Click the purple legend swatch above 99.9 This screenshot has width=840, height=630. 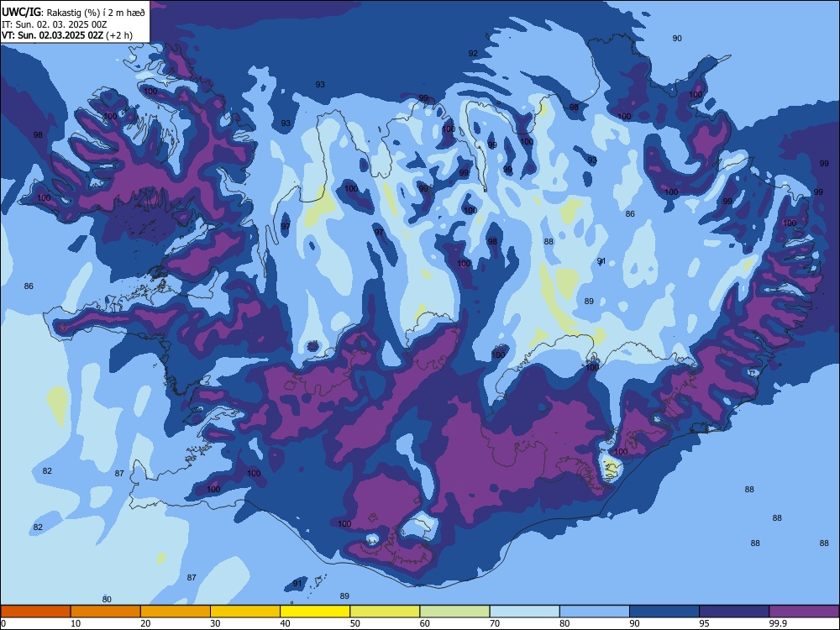[x=804, y=612]
